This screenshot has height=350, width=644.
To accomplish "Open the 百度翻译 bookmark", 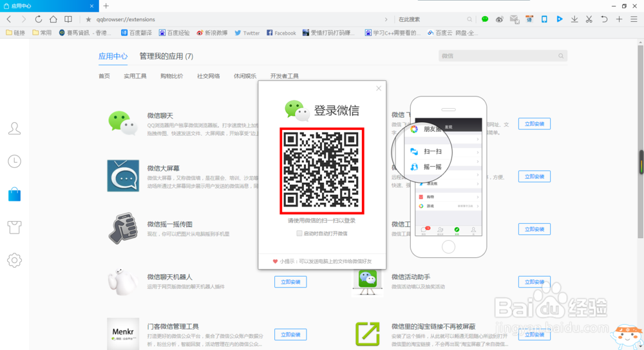I will [x=137, y=33].
